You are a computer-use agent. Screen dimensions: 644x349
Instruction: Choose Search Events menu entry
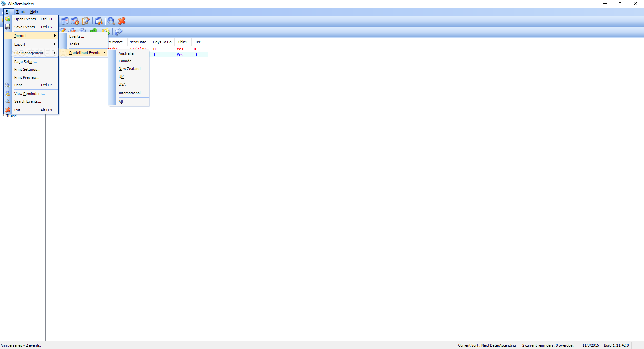[x=31, y=101]
